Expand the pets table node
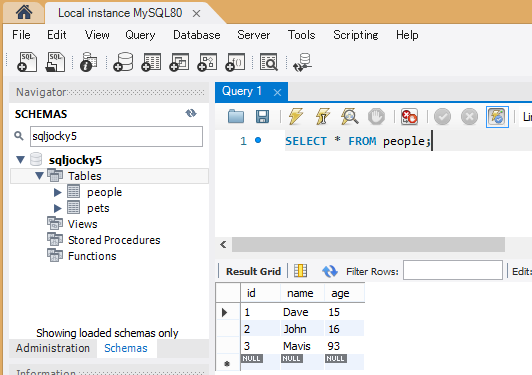532x375 pixels. pos(58,208)
